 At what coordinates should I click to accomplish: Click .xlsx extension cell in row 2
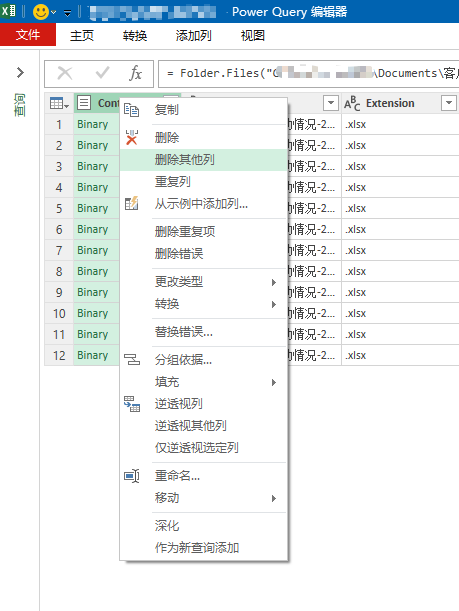click(400, 145)
